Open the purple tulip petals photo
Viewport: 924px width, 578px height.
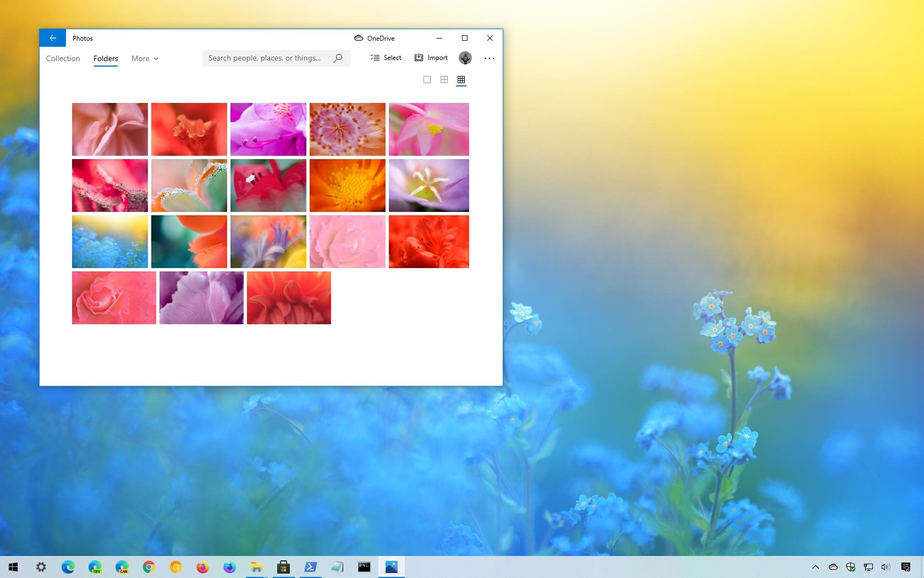201,298
